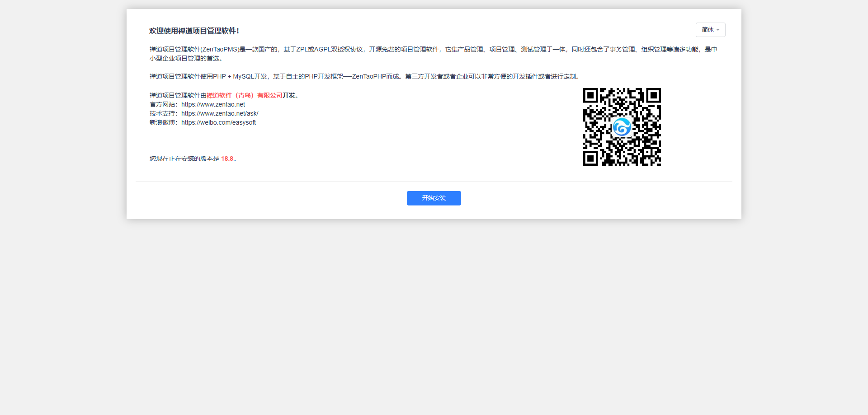Click the paragraph describing ZenTaoPMS licensing
Image resolution: width=868 pixels, height=415 pixels.
(x=434, y=54)
